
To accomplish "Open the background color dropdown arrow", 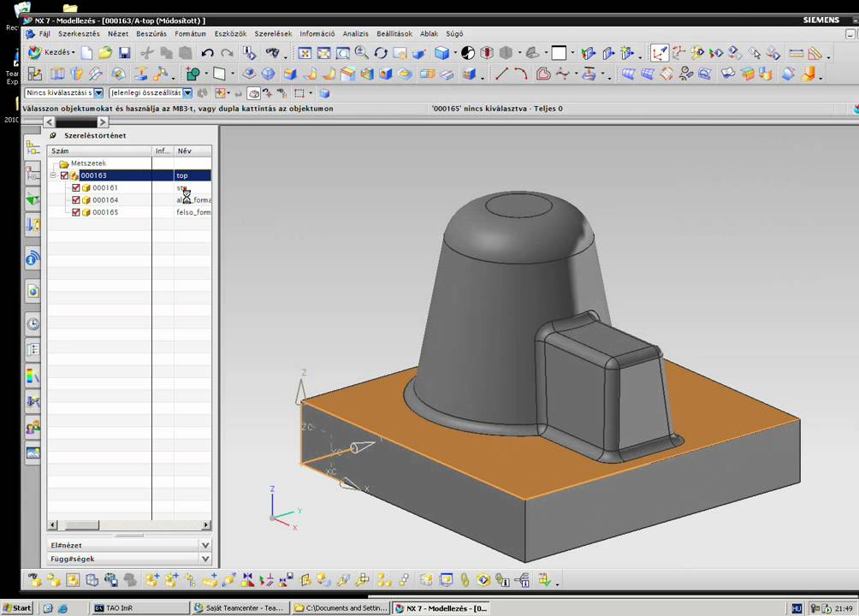I will [x=572, y=53].
